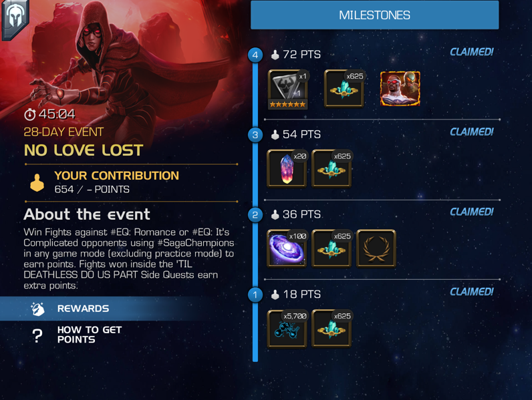Tap the Claimed label for 72 PTS milestone

tap(472, 52)
